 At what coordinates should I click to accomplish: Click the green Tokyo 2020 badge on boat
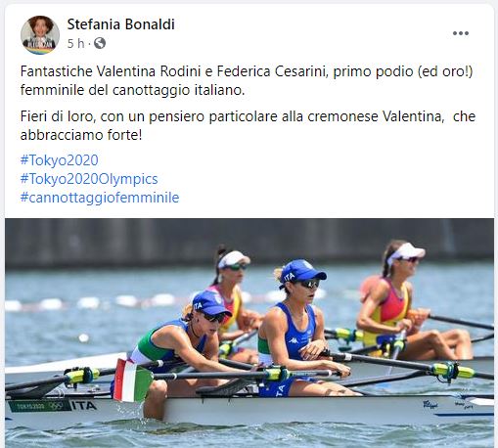point(39,406)
